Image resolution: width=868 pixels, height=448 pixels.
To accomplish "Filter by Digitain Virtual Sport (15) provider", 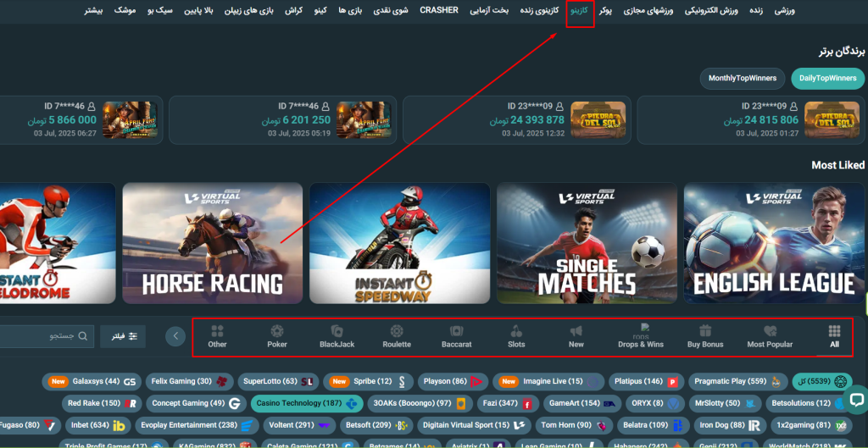I will (473, 426).
